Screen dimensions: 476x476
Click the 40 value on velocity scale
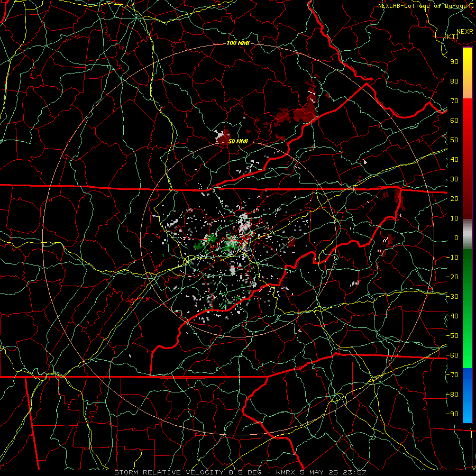click(454, 159)
